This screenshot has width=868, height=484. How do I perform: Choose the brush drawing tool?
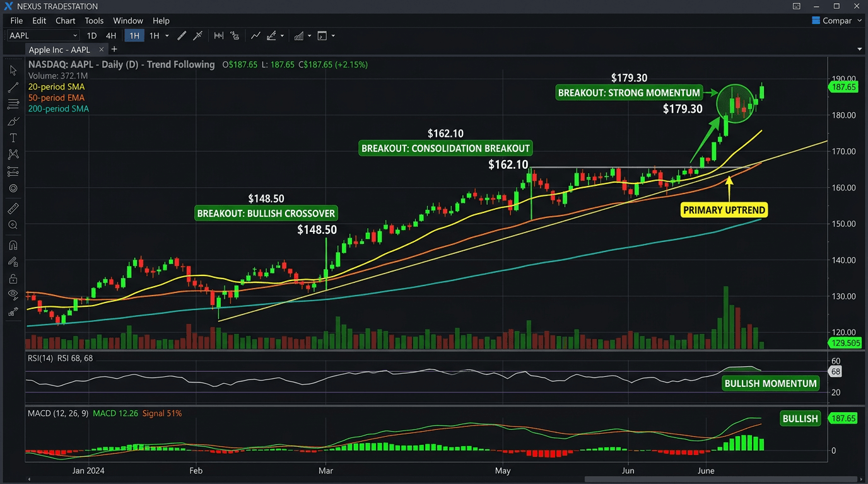[13, 121]
